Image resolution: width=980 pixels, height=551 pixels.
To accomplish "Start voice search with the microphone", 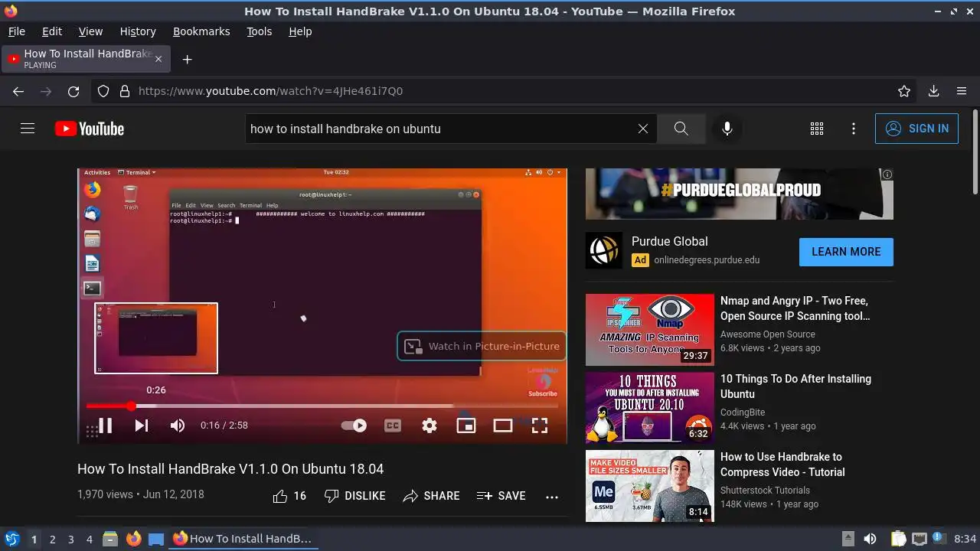I will (x=727, y=129).
